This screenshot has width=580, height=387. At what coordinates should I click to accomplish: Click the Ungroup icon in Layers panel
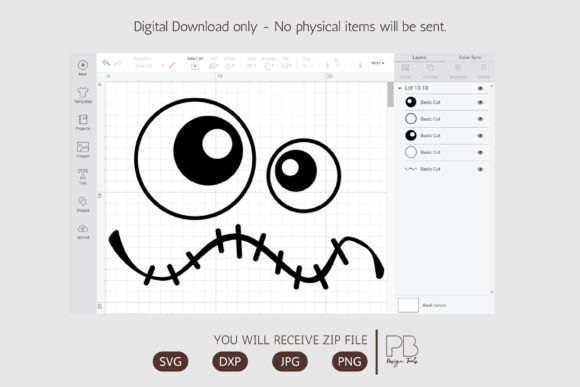(x=430, y=68)
